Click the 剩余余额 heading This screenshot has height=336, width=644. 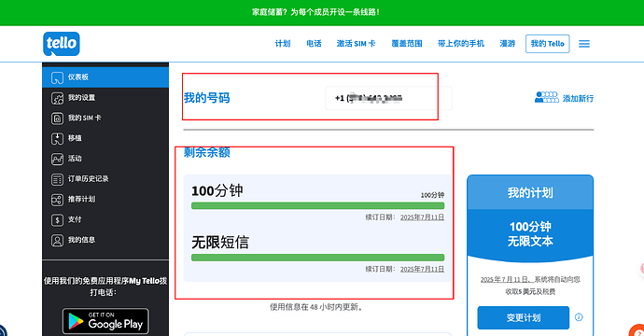pyautogui.click(x=206, y=152)
